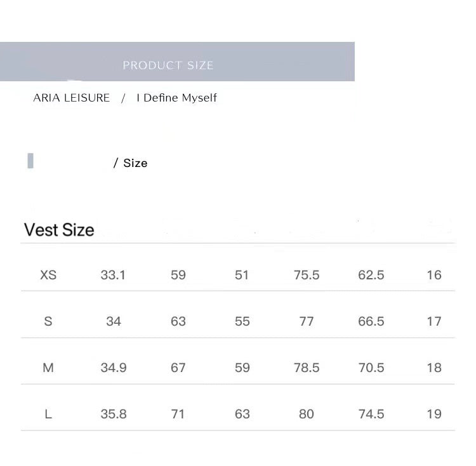Click the 33.1 value in XS row
This screenshot has height=466, width=476.
(113, 275)
